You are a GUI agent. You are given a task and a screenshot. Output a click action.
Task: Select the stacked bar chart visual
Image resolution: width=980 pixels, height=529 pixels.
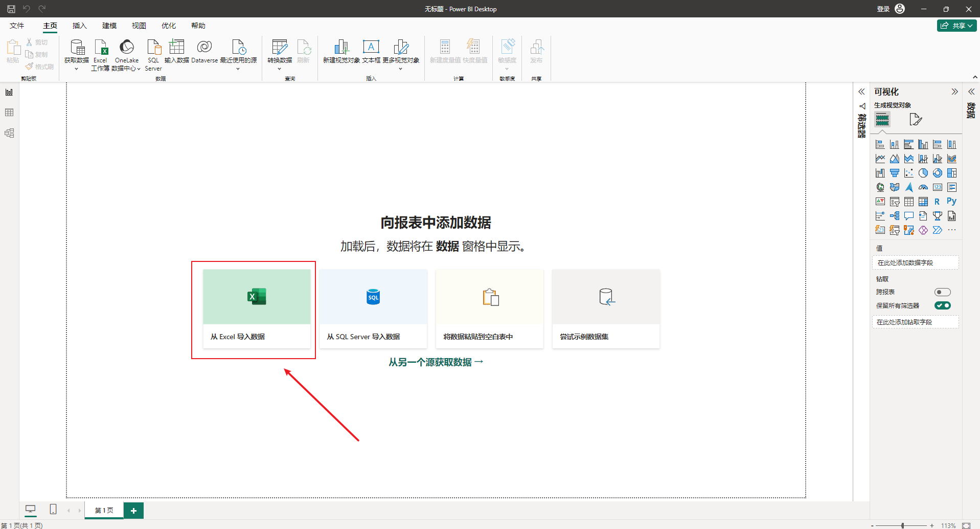coord(880,145)
